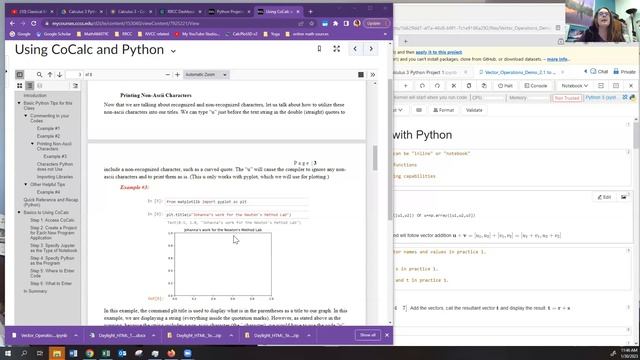Open CalcPlot3D bookmark
This screenshot has height=360, width=640.
241,34
